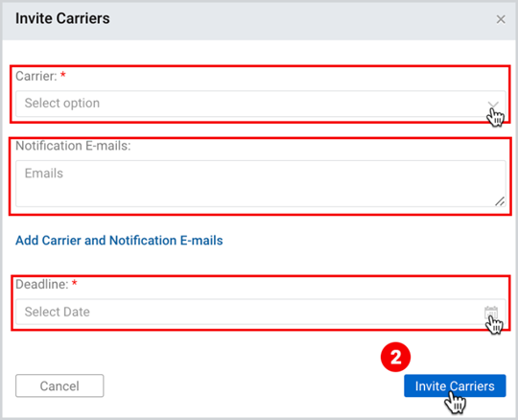The width and height of the screenshot is (518, 420).
Task: Click the red asterisk beside Carrier
Action: [63, 76]
